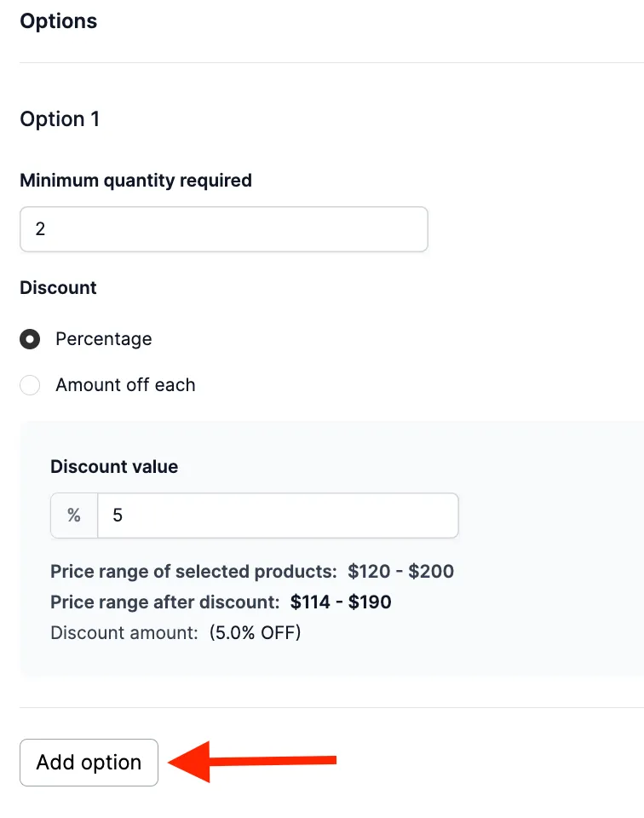This screenshot has width=644, height=818.
Task: Click the (5.0% OFF) discount text
Action: 255,633
